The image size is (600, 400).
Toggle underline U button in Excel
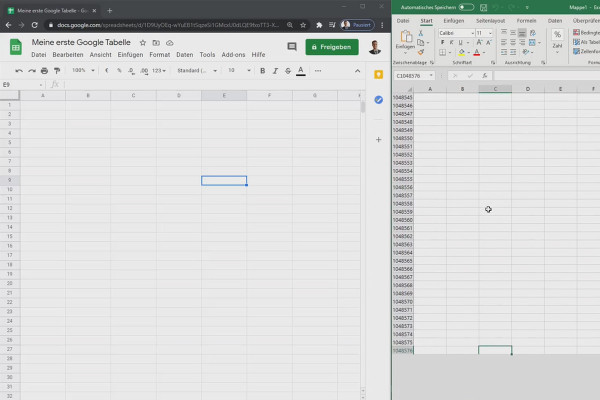(x=460, y=42)
